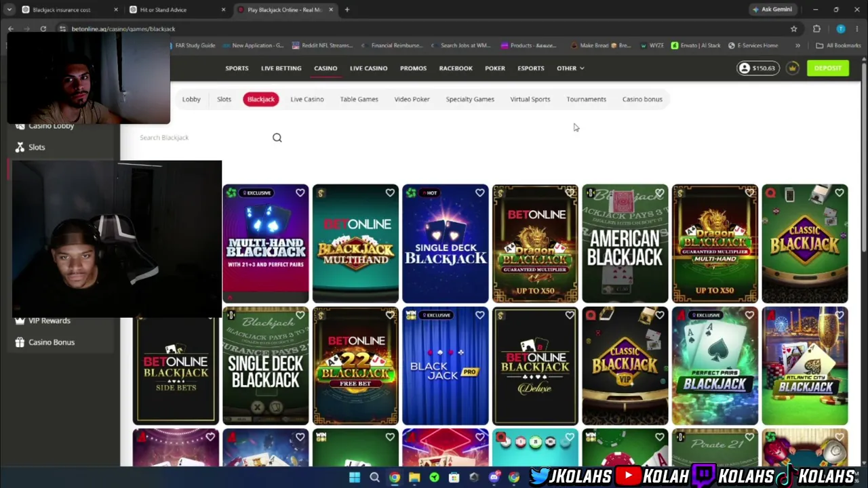Favorite BetOnline Blackjack Multihand with its heart
The width and height of the screenshot is (868, 488).
(x=390, y=193)
